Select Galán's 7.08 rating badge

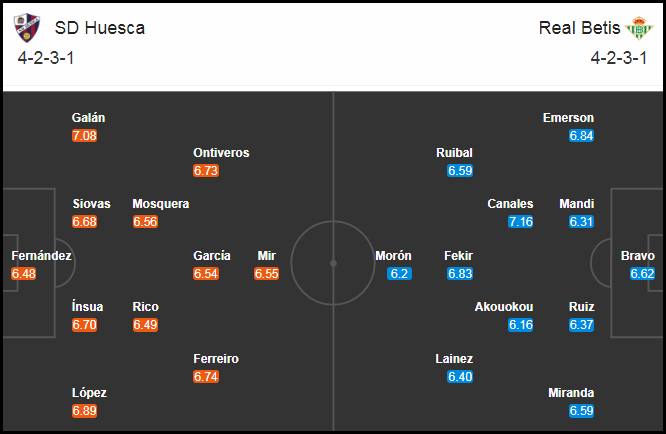click(x=85, y=136)
